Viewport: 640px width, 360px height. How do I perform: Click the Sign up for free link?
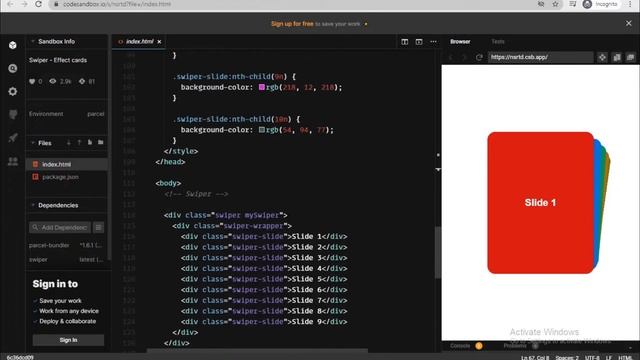click(x=292, y=24)
